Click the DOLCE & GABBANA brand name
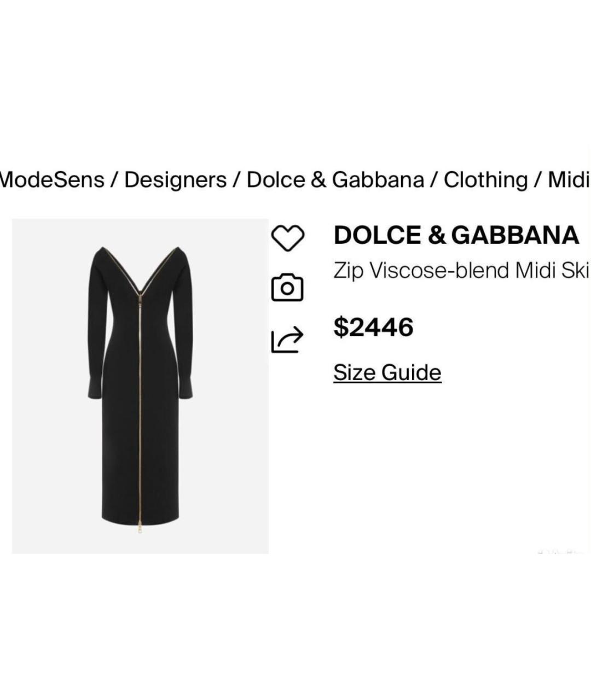Viewport: 591px width, 700px height. click(456, 235)
